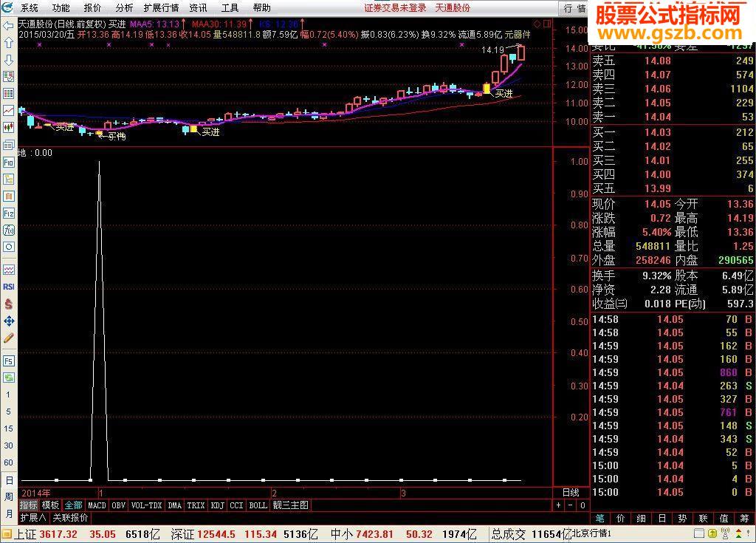Select the candlestick chart sidebar icon
The height and width of the screenshot is (543, 756).
[x=8, y=127]
